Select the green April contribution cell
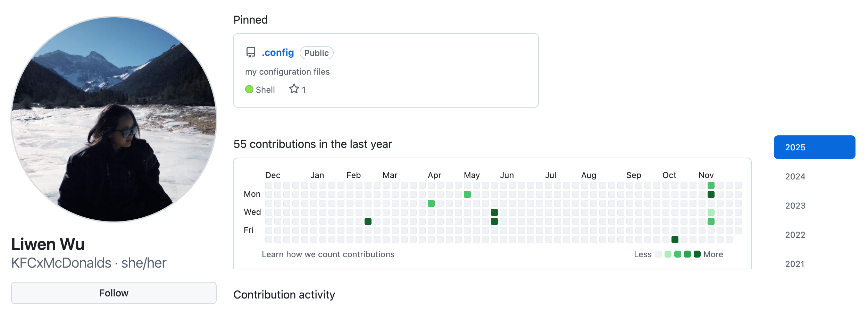 point(431,203)
